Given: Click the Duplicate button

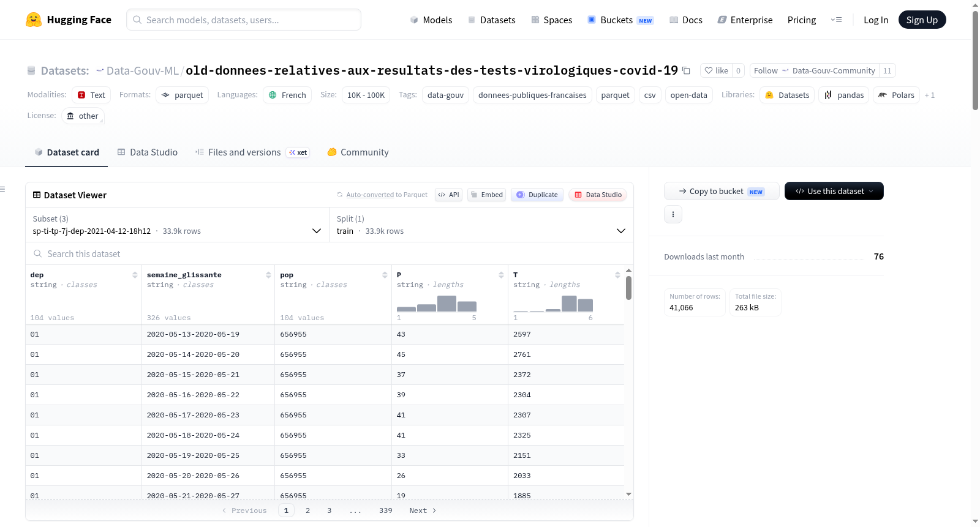Looking at the screenshot, I should 537,195.
